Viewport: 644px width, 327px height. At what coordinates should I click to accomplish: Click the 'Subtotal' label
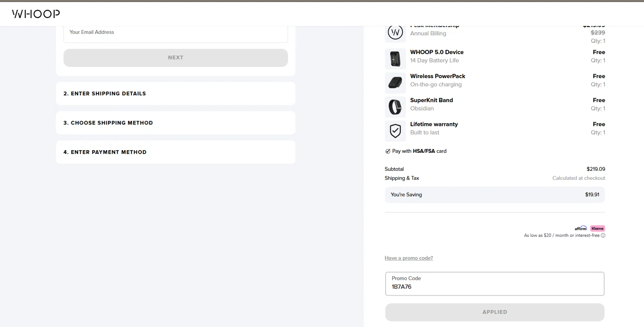point(394,169)
